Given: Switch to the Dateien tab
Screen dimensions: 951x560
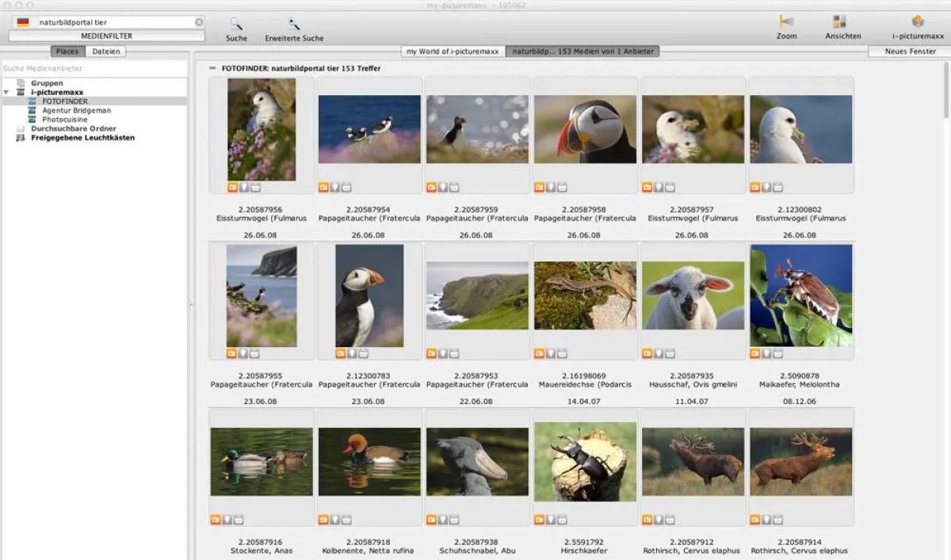Looking at the screenshot, I should pos(105,51).
